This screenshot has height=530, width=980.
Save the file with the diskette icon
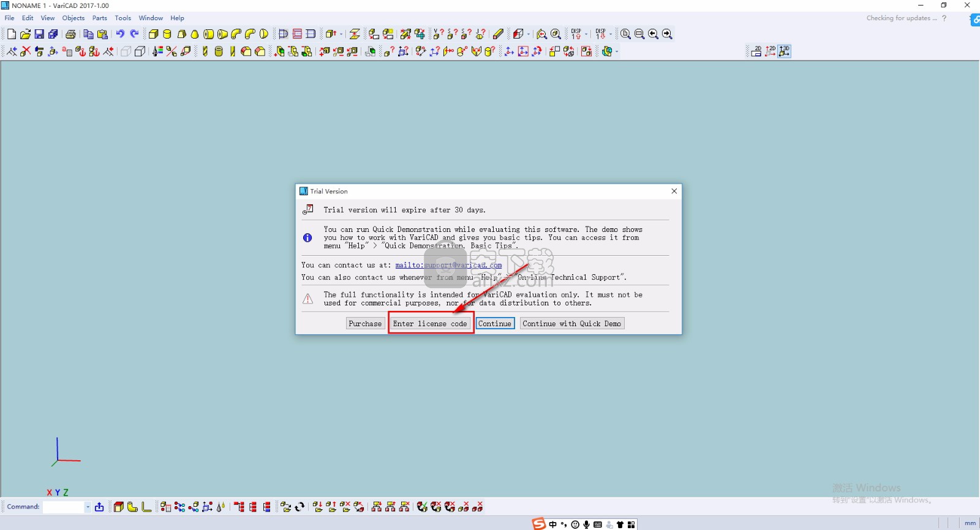pyautogui.click(x=39, y=34)
